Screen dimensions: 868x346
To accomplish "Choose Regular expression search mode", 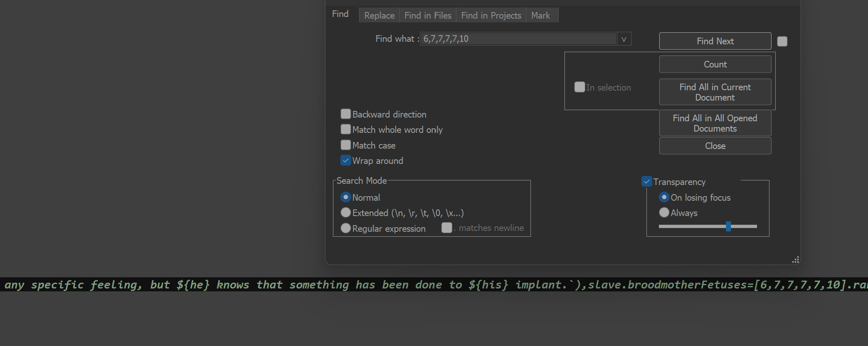I will (346, 228).
